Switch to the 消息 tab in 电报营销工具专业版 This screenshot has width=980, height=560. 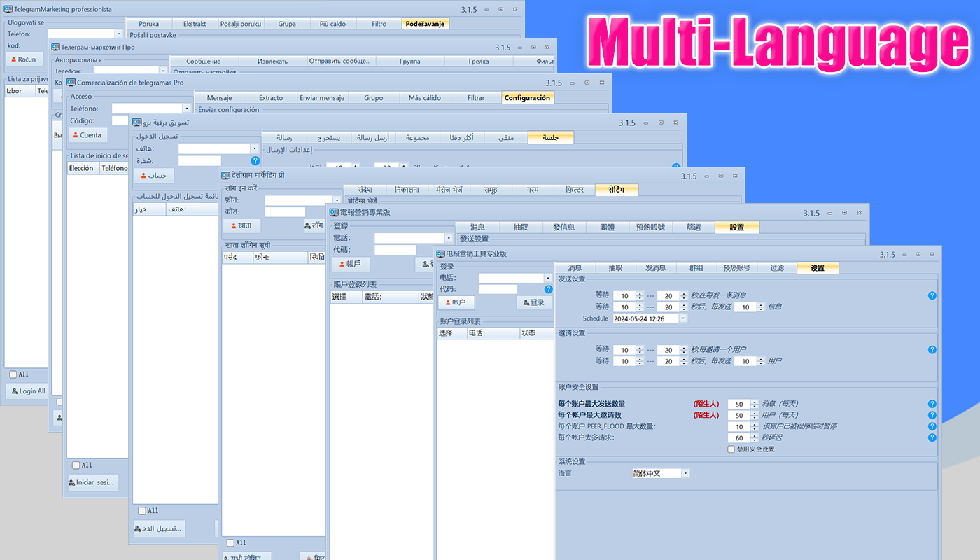[575, 267]
